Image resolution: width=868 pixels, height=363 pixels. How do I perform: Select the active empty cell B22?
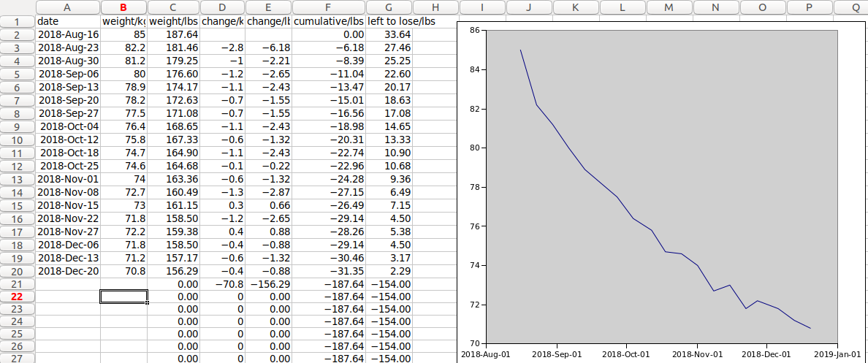pyautogui.click(x=123, y=297)
